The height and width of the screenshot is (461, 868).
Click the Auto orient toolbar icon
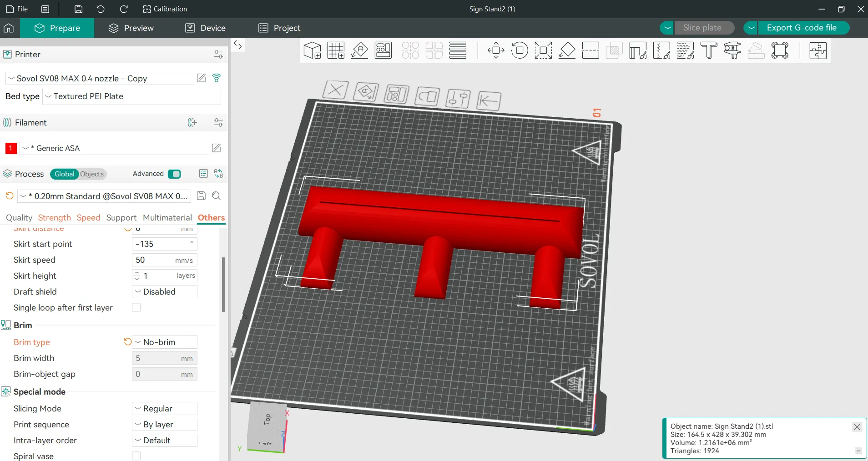[x=359, y=50]
